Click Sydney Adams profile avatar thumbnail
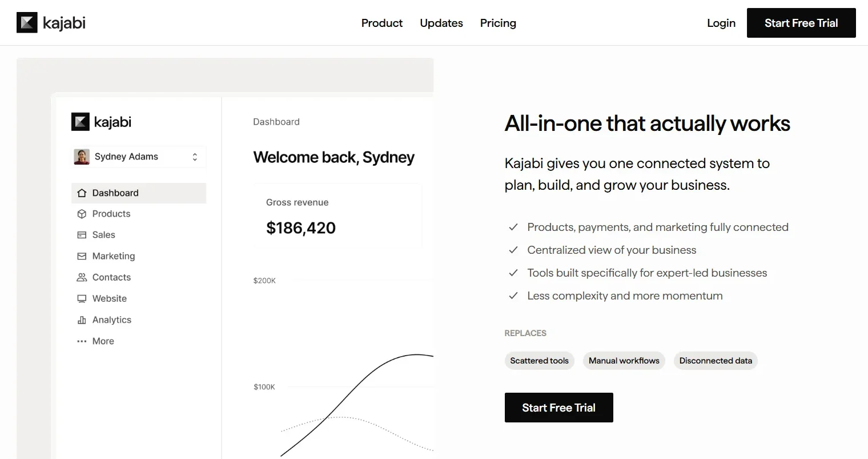Viewport: 868px width, 459px height. coord(82,157)
